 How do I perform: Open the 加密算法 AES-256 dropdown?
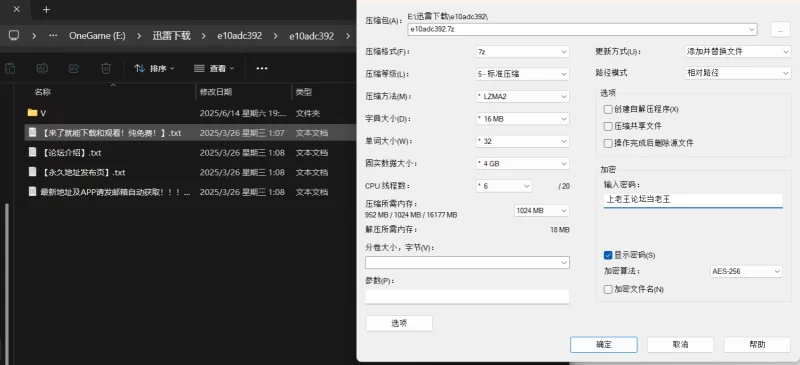[746, 272]
